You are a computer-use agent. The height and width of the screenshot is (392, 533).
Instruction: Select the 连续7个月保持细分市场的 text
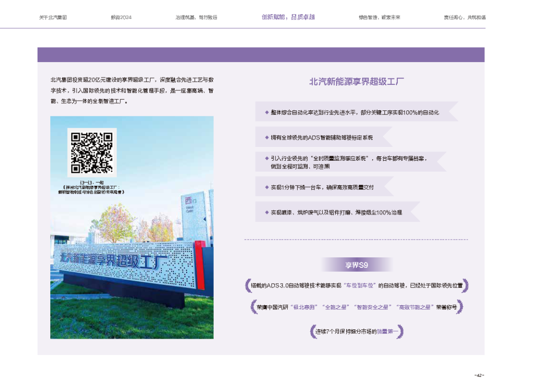click(346, 331)
